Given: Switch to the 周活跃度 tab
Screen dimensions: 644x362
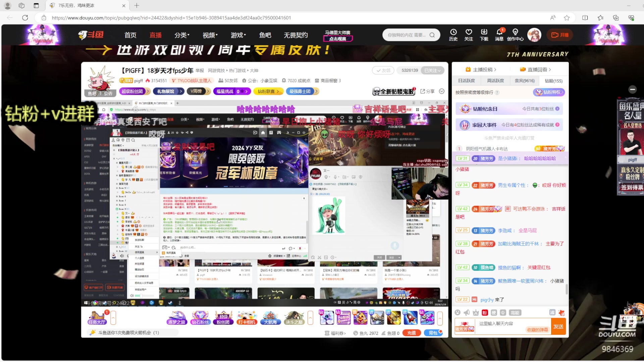Looking at the screenshot, I should pyautogui.click(x=495, y=81).
